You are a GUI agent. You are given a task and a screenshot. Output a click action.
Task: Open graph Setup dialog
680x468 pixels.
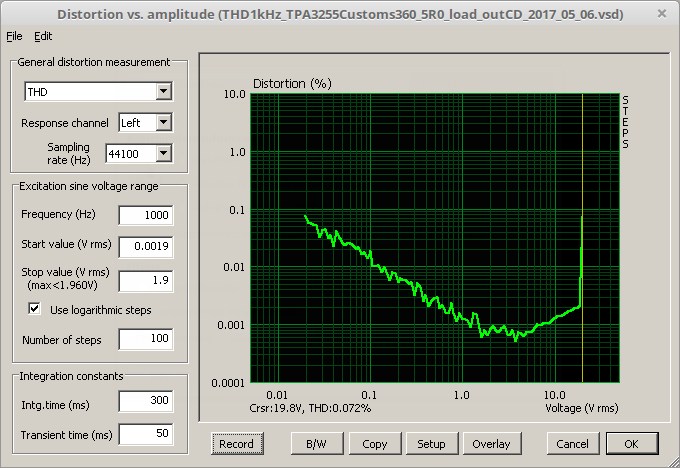point(432,444)
